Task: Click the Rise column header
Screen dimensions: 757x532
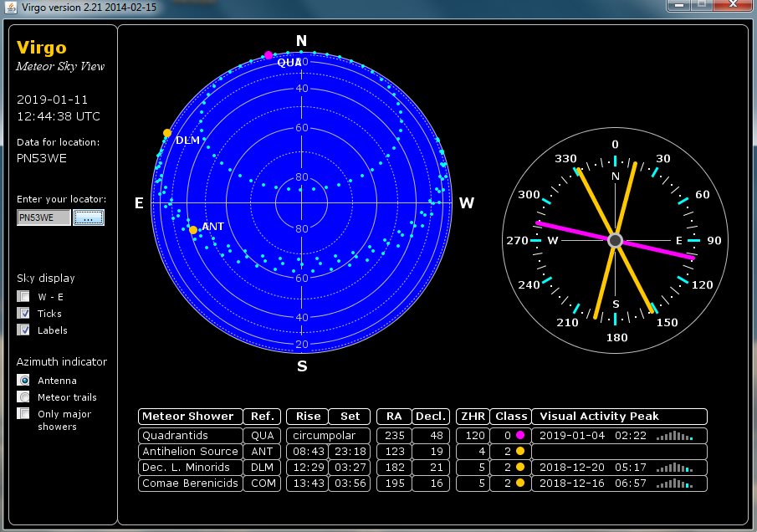Action: coord(308,416)
